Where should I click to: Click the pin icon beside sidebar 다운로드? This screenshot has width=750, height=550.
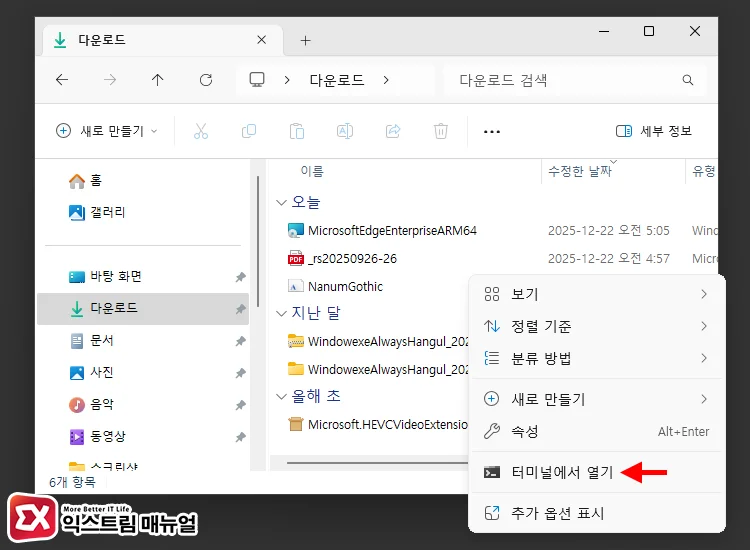(x=241, y=309)
